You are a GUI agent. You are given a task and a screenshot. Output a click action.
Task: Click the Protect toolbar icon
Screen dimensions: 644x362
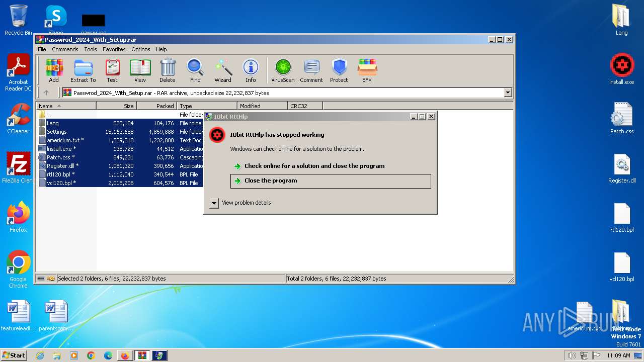[339, 71]
